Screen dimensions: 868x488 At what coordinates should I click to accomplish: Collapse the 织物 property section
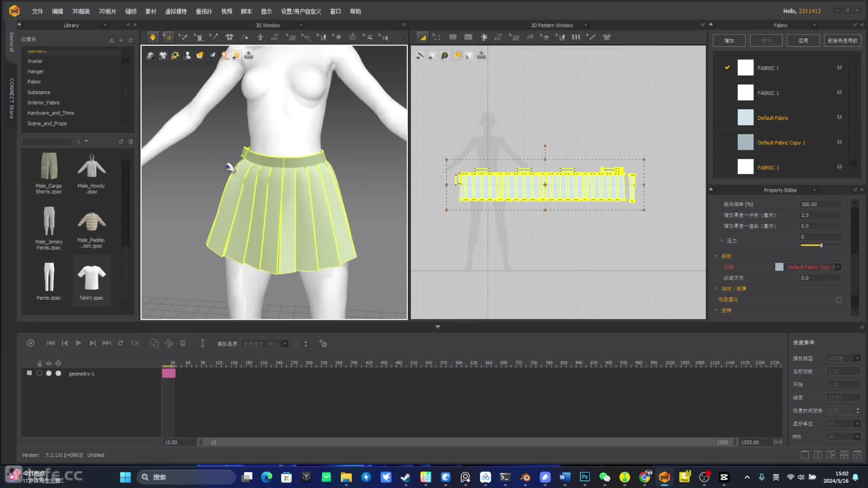point(717,256)
